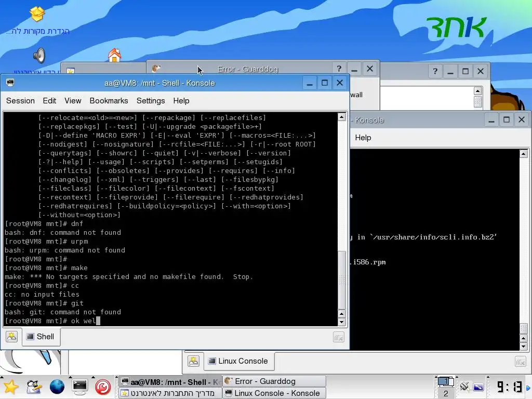The image size is (532, 399).
Task: Click the Shell Konsole vertical scrollbar thumb
Action: 342,280
